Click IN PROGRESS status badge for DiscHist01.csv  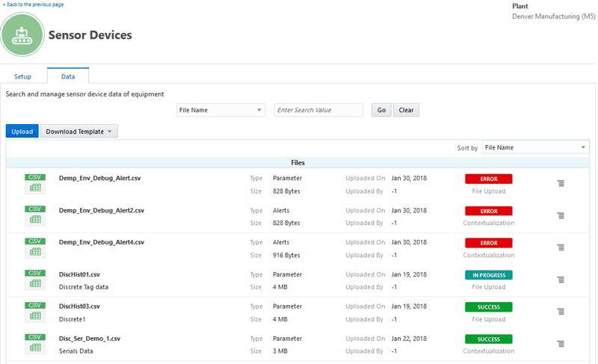click(x=489, y=275)
